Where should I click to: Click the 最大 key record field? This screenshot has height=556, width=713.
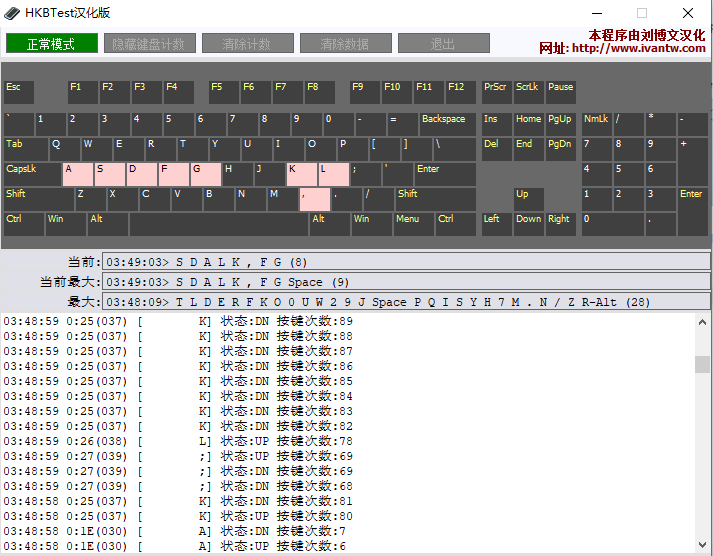pyautogui.click(x=405, y=301)
